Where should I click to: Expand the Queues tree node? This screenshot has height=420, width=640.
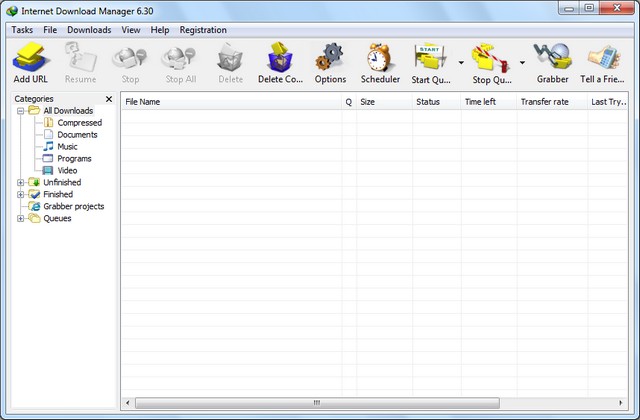click(x=20, y=218)
